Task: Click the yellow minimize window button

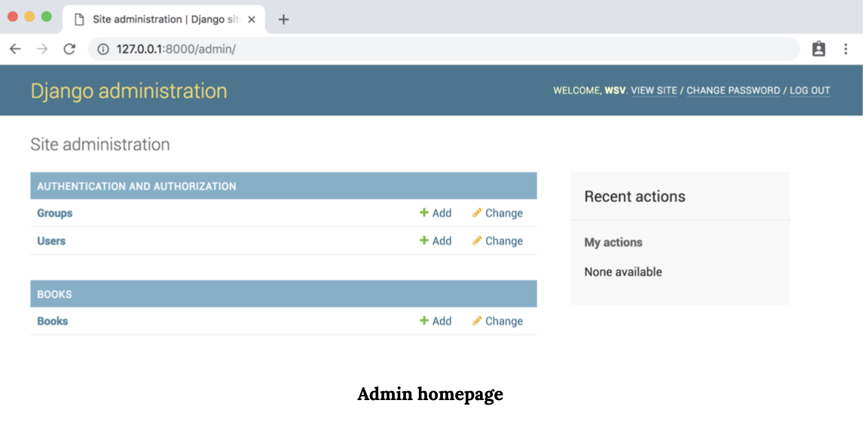Action: (x=30, y=17)
